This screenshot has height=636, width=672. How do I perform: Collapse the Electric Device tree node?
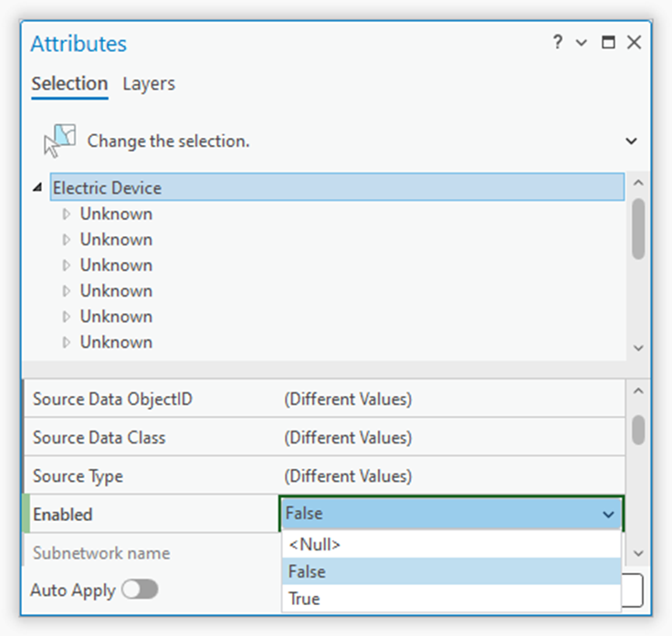point(37,188)
